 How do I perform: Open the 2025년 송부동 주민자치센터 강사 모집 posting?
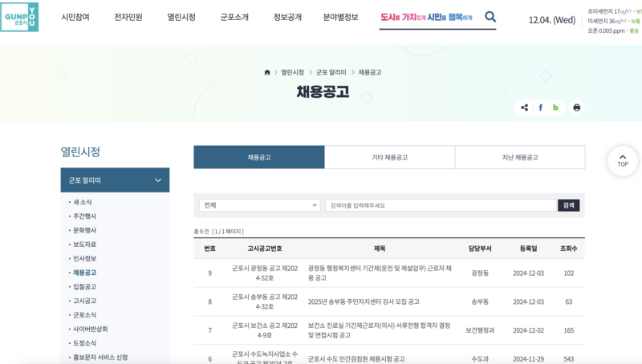(364, 301)
